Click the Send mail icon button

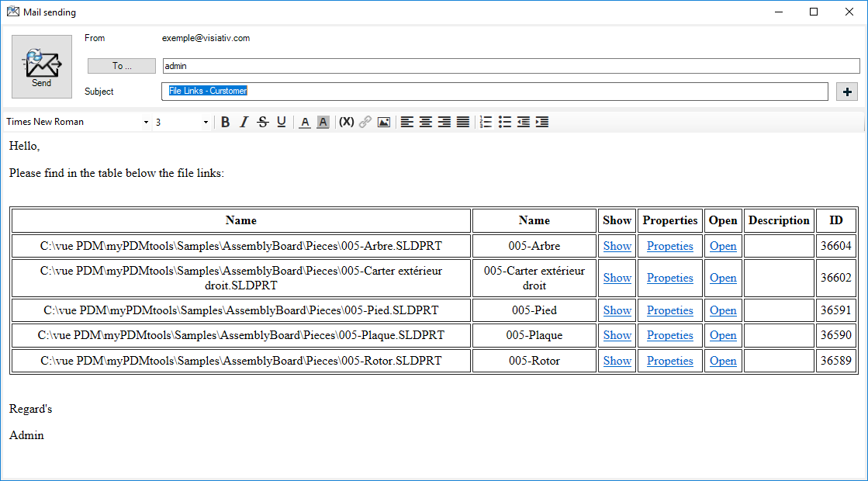point(42,66)
